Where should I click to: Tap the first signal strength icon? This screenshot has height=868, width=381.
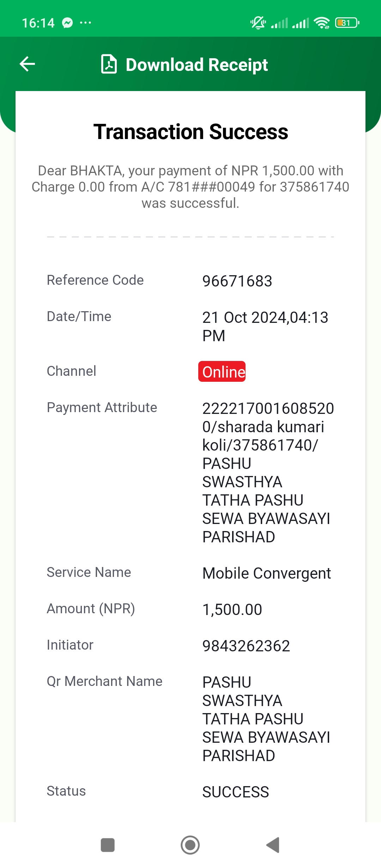(279, 23)
